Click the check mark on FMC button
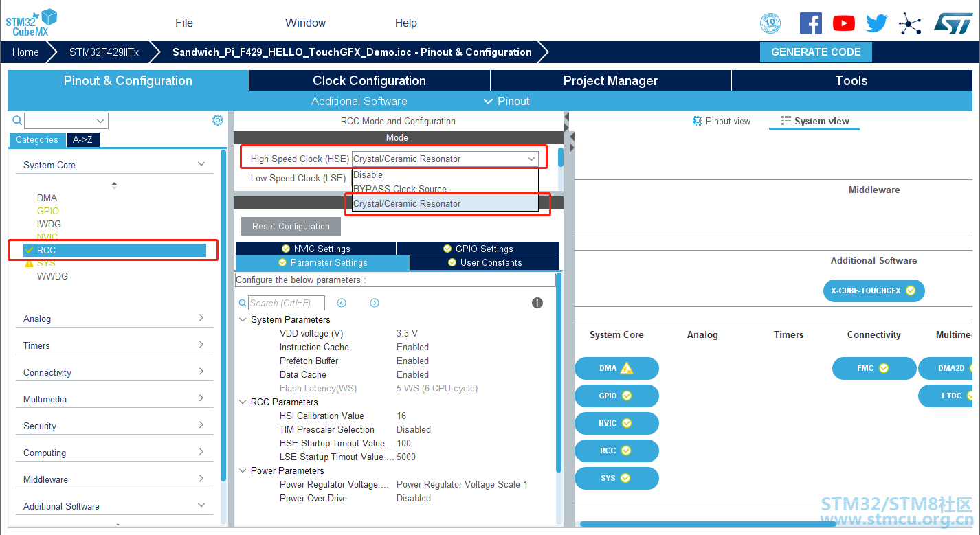Image resolution: width=980 pixels, height=535 pixels. coord(884,368)
